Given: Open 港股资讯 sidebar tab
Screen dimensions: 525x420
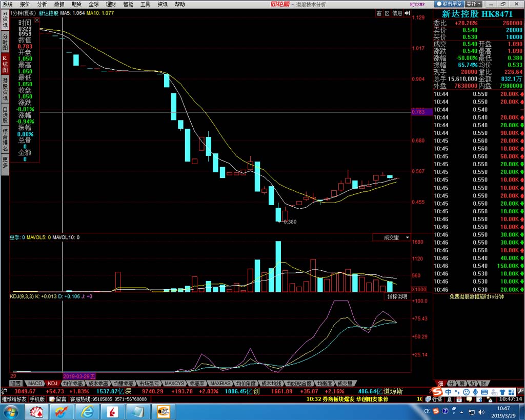Looking at the screenshot, I should click(x=5, y=89).
